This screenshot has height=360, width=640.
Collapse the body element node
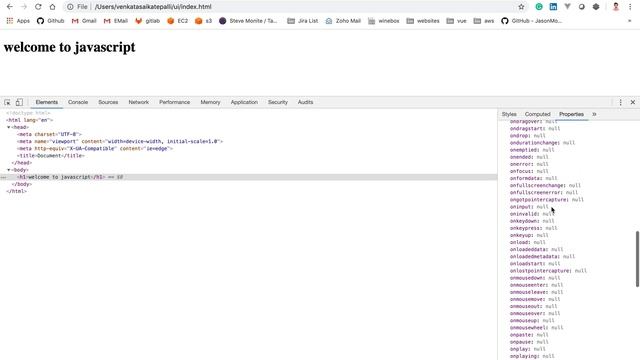click(x=9, y=170)
